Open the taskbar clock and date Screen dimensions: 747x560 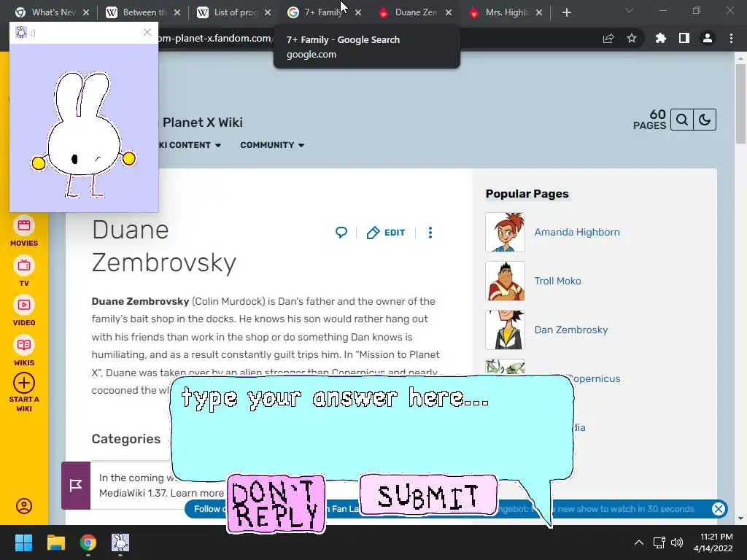[713, 542]
